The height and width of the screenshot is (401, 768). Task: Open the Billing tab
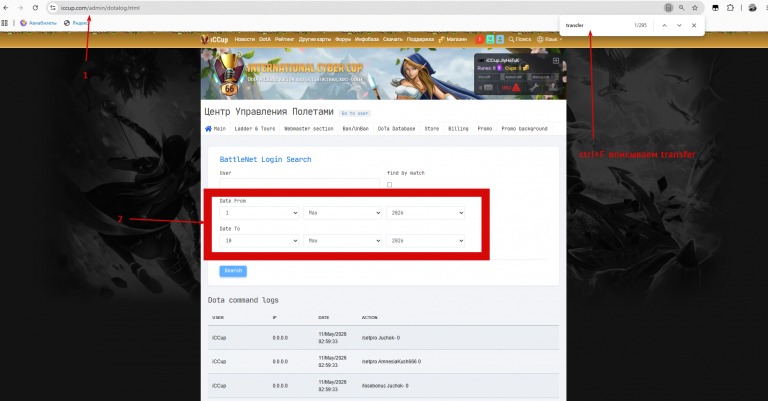(x=458, y=129)
